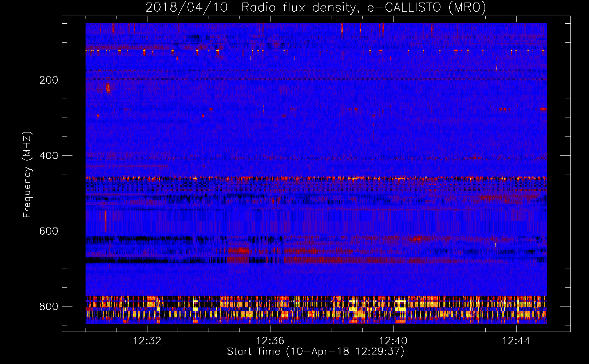Click the small red-yellow spike near 220 MHz
589x364 pixels.
point(108,88)
